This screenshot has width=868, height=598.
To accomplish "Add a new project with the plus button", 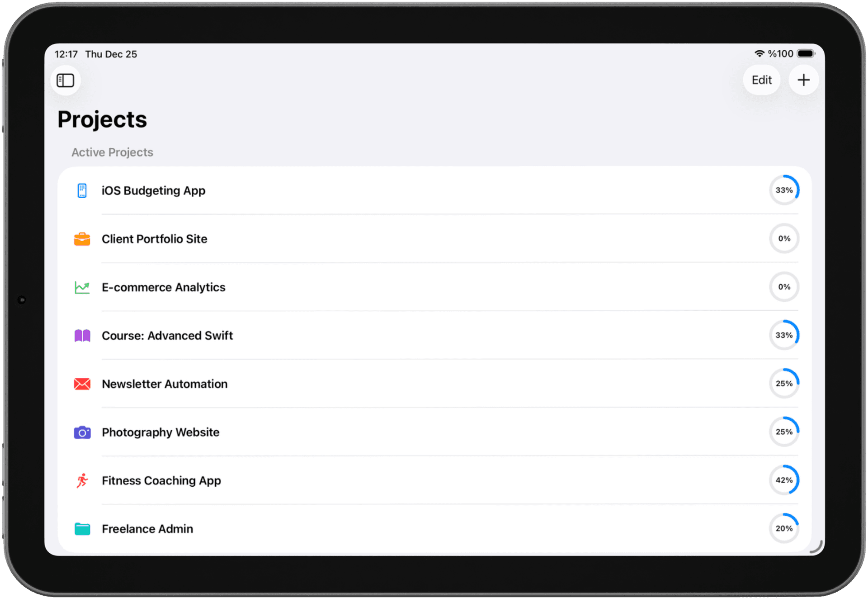I will coord(803,80).
